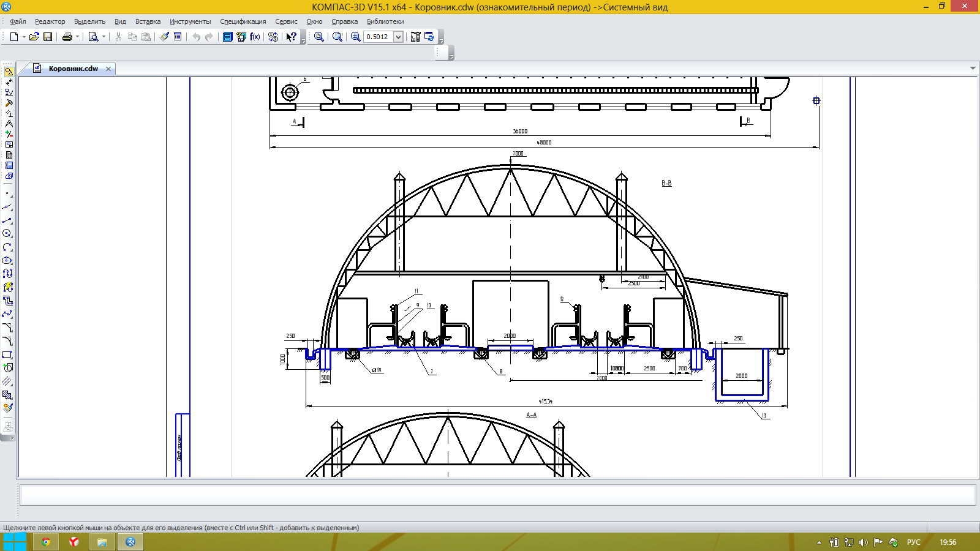
Task: Click the volume speaker tray icon
Action: click(x=864, y=542)
